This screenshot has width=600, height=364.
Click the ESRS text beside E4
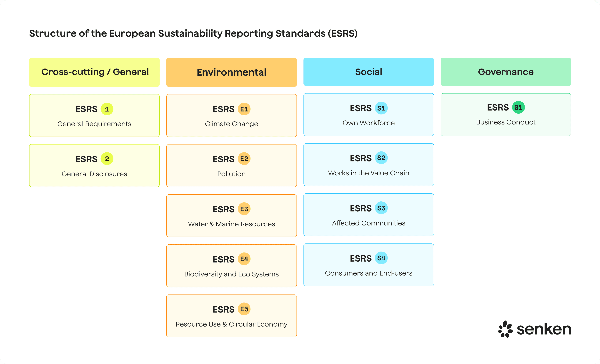pyautogui.click(x=224, y=259)
